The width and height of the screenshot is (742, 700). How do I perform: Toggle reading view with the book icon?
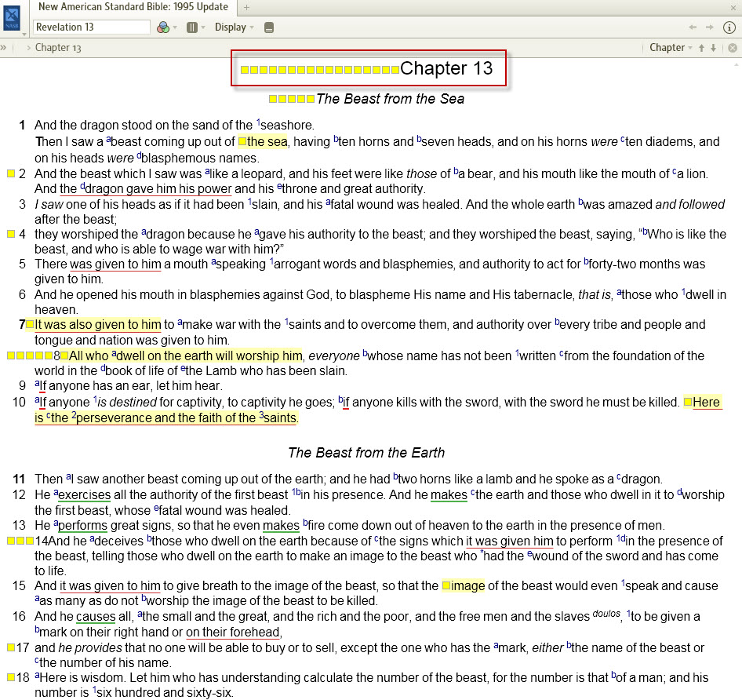pyautogui.click(x=269, y=27)
